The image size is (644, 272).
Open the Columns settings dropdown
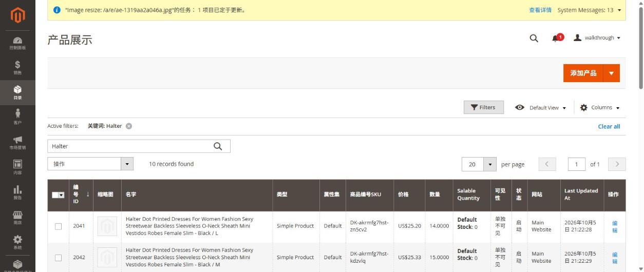[599, 108]
